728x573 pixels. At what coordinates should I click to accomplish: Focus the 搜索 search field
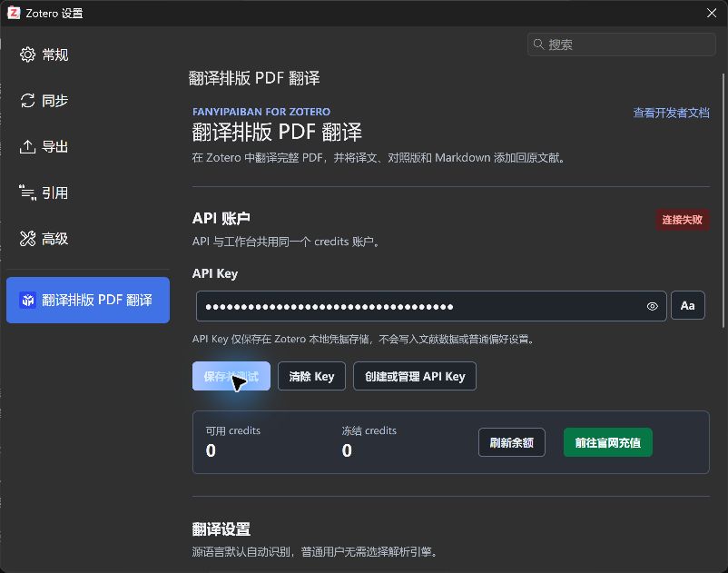621,44
